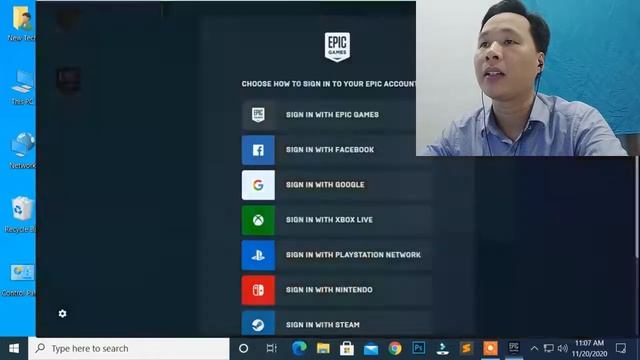The image size is (640, 360).
Task: Choose the Nintendo Switch logo tile
Action: (258, 291)
